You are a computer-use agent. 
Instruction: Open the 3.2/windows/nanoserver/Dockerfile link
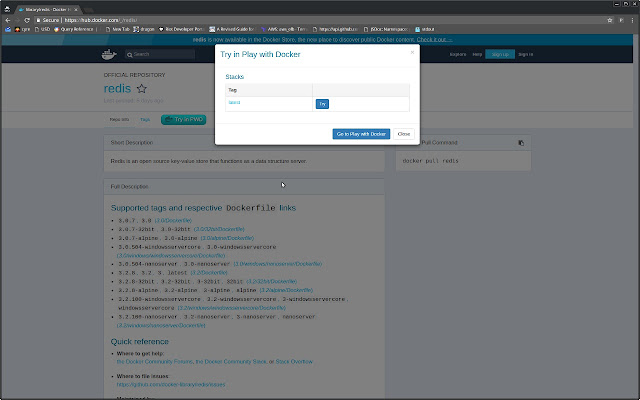pyautogui.click(x=161, y=325)
